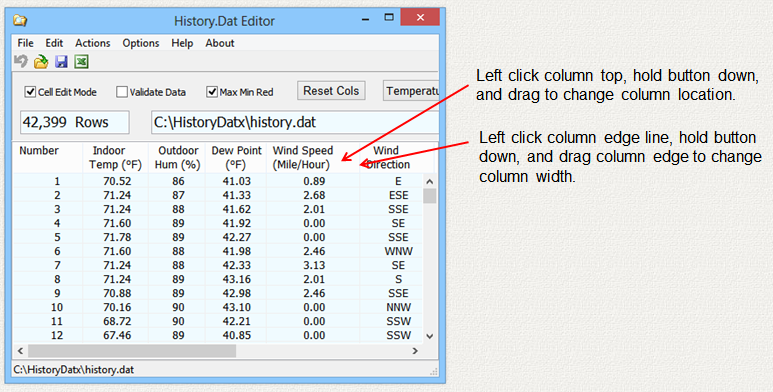Click the folder icon in title bar
This screenshot has width=773, height=392.
coord(20,21)
